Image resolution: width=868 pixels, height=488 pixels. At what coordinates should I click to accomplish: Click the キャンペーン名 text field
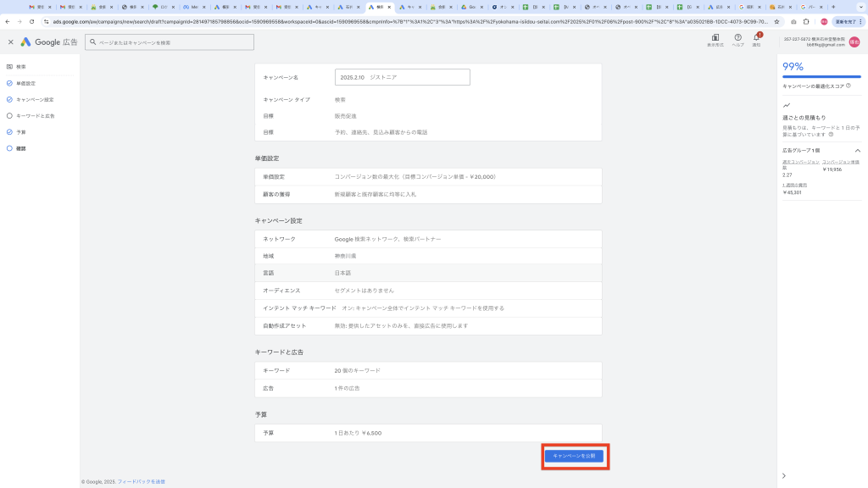pyautogui.click(x=402, y=77)
